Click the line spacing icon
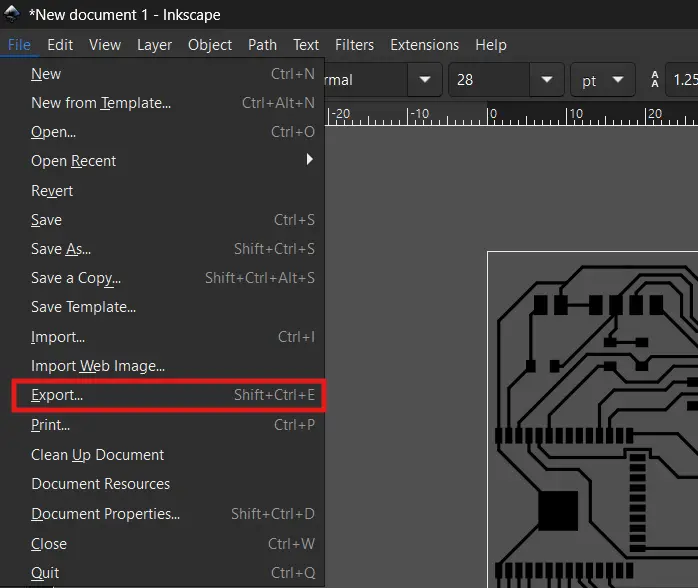Screen dimensions: 698x588 [x=654, y=79]
